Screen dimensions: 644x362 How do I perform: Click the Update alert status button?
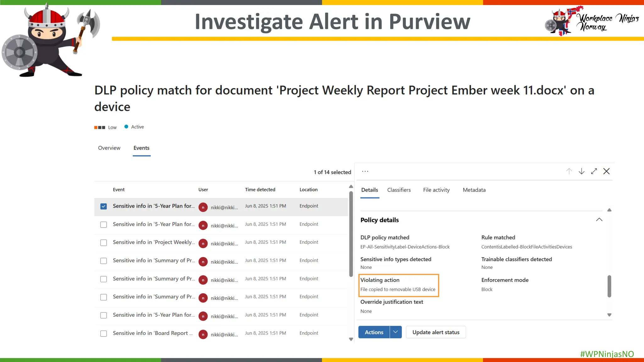pyautogui.click(x=436, y=332)
